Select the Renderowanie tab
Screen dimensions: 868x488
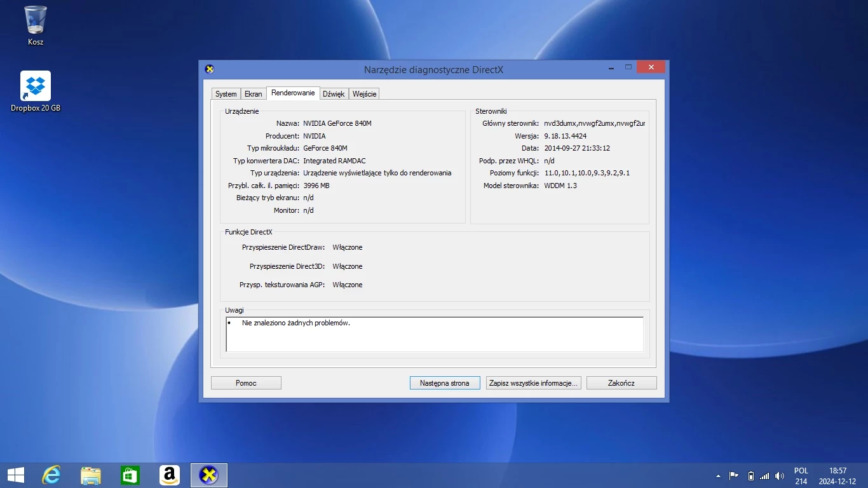293,93
